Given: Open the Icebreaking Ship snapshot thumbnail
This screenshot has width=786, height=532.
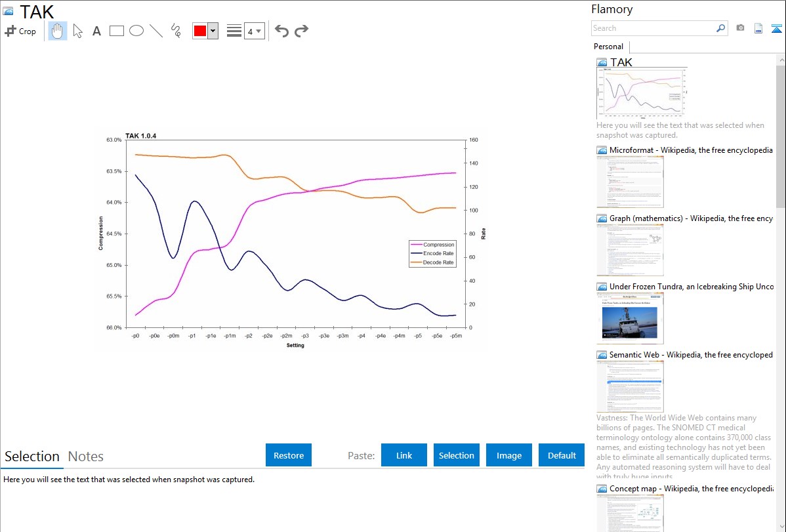Looking at the screenshot, I should (x=630, y=318).
